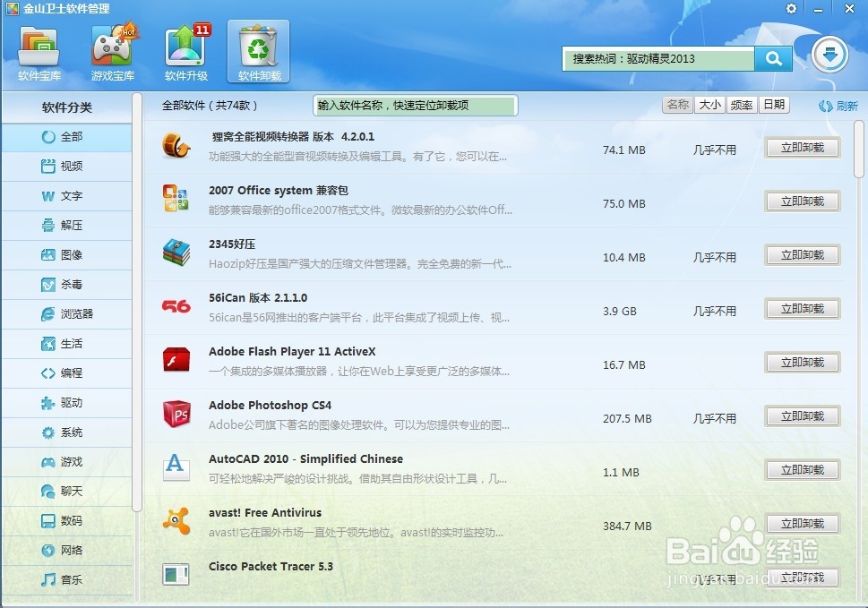The image size is (868, 608).
Task: Open 软件升级 software upgrade icon
Action: click(x=186, y=53)
